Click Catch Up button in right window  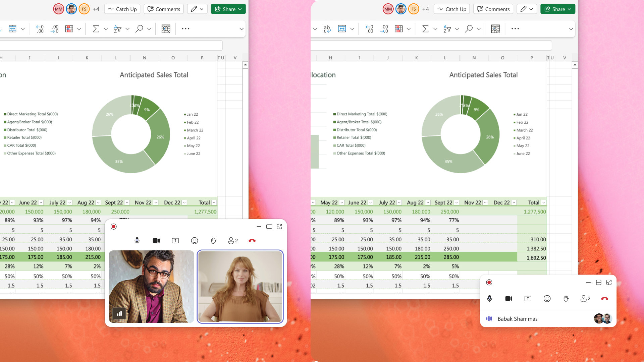[x=452, y=9]
